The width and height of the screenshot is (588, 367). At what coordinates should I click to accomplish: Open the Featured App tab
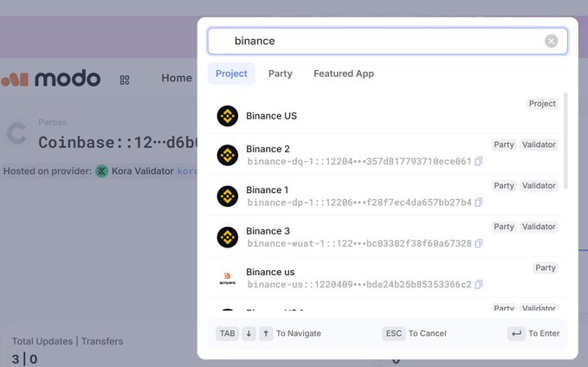click(x=344, y=74)
